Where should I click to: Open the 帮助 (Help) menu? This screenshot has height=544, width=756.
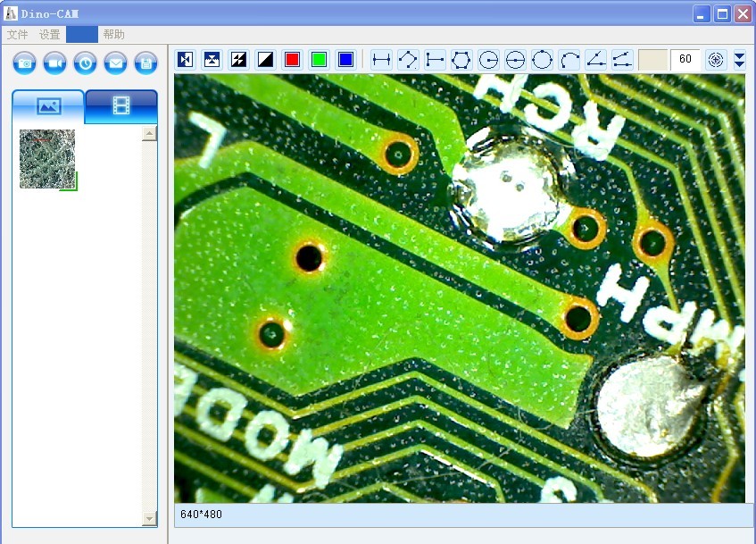point(114,35)
